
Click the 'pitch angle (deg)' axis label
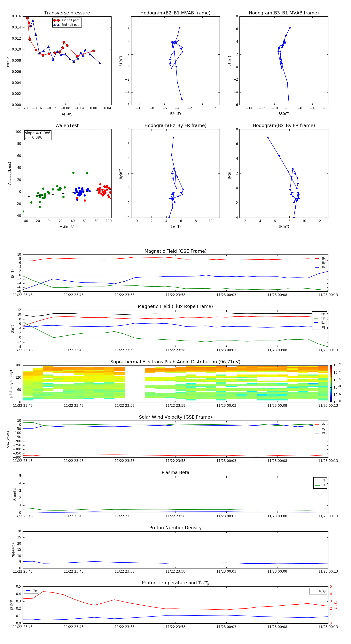coord(11,384)
